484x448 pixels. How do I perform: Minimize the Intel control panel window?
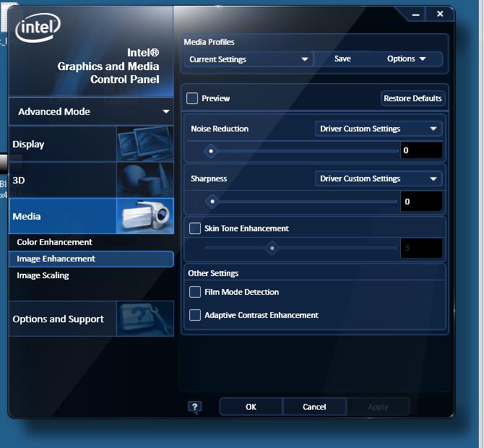point(416,14)
